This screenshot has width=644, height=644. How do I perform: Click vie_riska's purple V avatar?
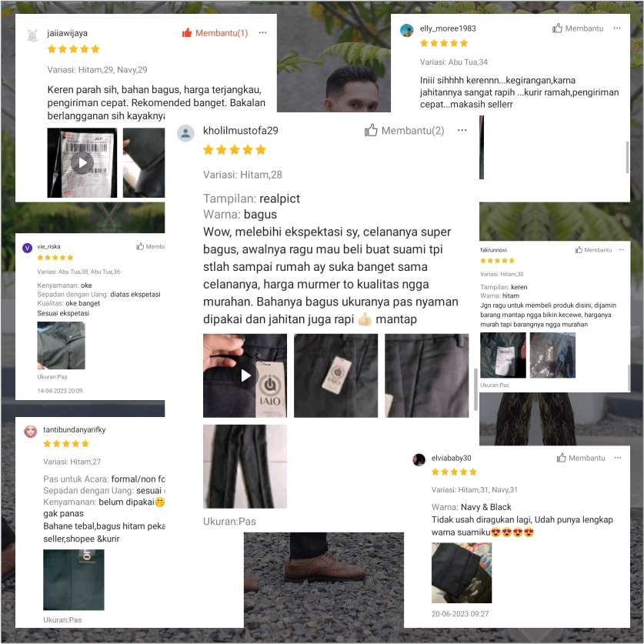27,248
